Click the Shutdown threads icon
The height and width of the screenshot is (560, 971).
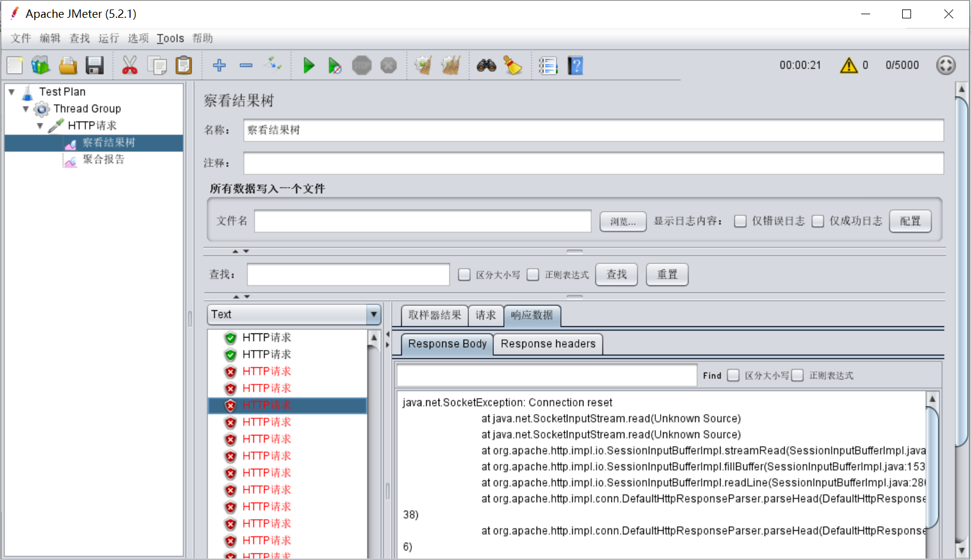pos(389,65)
